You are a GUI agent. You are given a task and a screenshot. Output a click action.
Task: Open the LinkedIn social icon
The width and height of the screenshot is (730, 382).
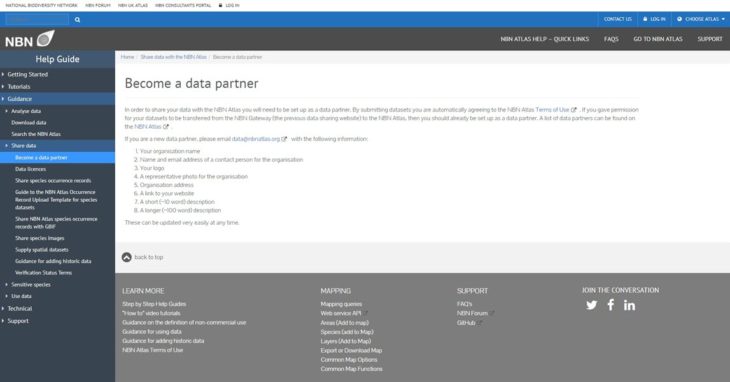629,305
